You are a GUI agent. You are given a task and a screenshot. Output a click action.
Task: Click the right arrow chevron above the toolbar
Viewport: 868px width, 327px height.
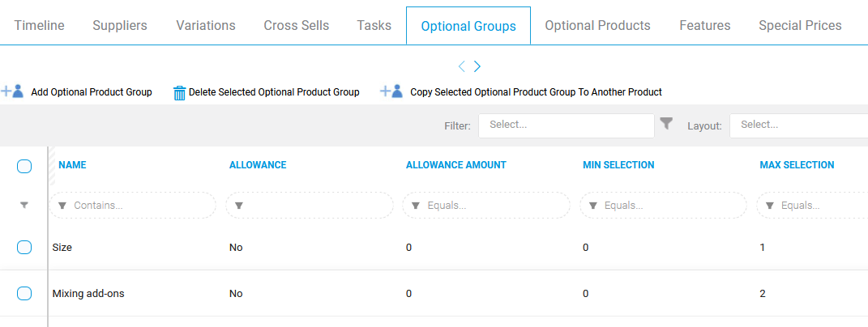[x=477, y=66]
